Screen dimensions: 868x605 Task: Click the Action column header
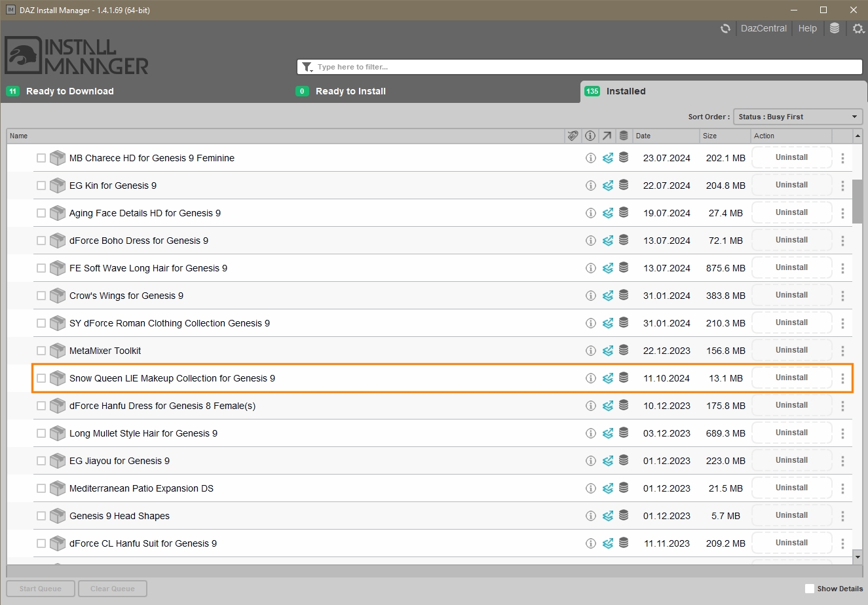[x=791, y=136]
